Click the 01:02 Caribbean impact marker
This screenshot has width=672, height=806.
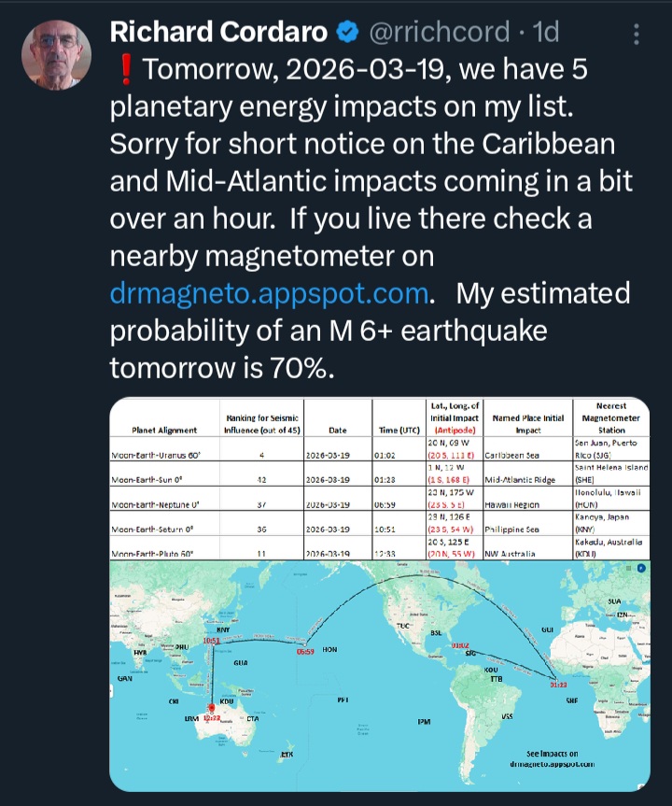(460, 645)
